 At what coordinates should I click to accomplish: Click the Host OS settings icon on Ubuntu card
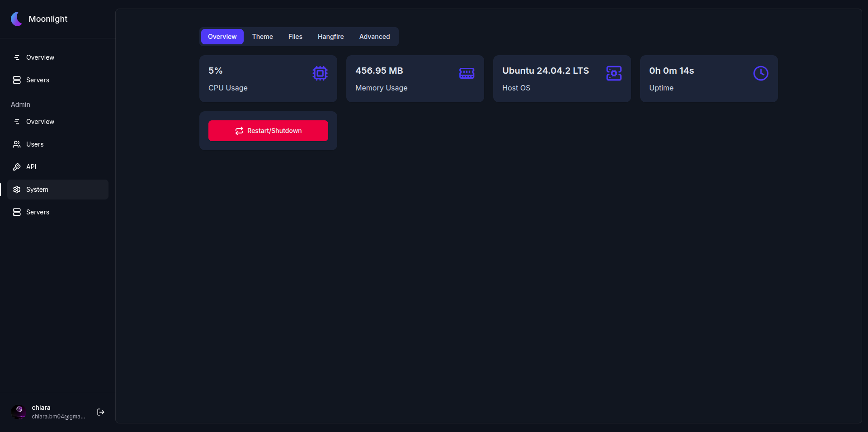[x=614, y=73]
